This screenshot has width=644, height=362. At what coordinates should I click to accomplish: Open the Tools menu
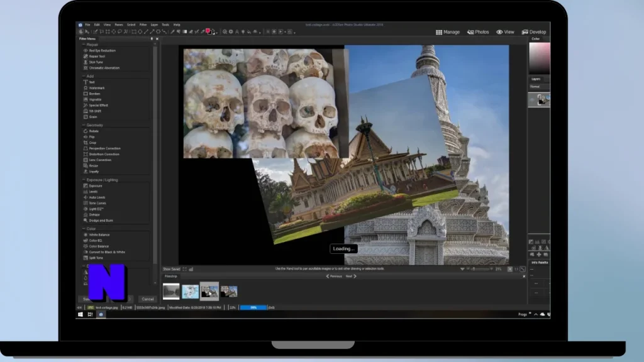tap(165, 25)
